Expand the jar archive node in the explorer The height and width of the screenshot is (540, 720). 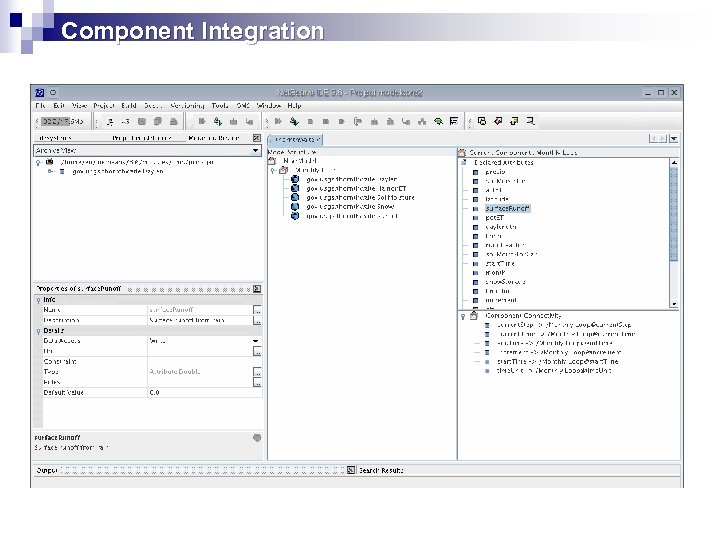point(39,163)
